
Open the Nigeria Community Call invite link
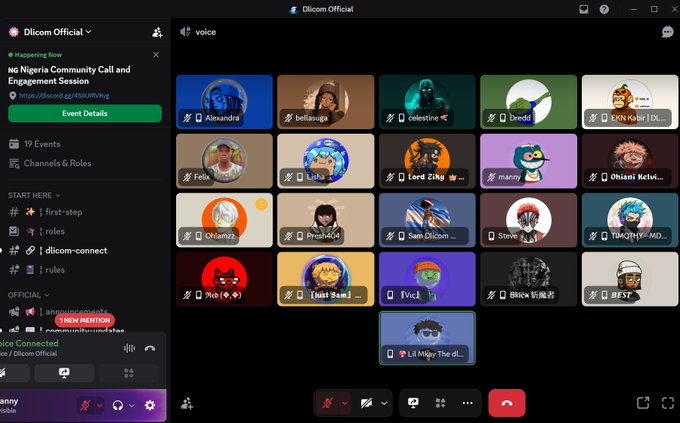coord(64,95)
